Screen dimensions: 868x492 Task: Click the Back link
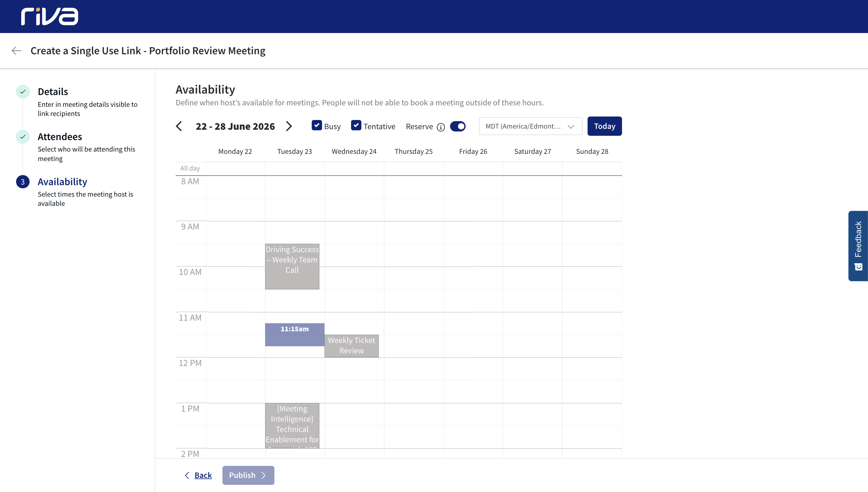pos(198,475)
